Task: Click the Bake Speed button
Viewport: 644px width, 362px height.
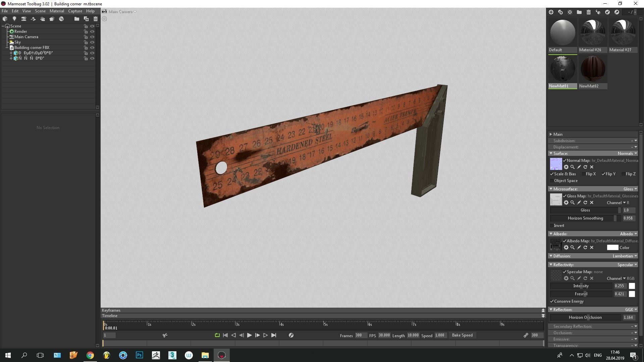Action: [462, 335]
